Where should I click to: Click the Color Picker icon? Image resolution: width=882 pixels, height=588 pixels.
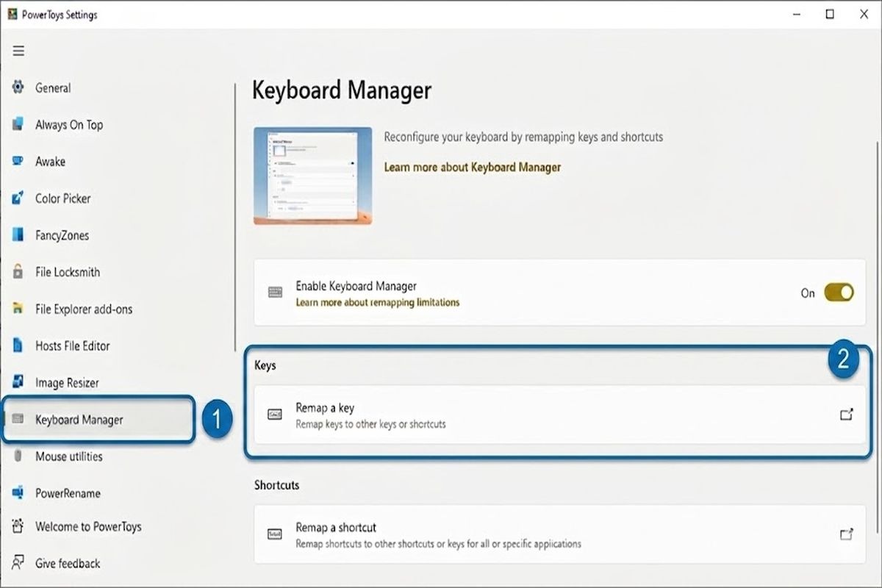tap(18, 198)
